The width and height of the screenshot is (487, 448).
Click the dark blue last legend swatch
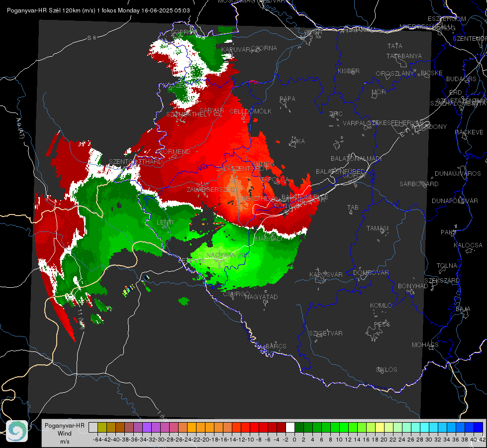click(x=479, y=427)
